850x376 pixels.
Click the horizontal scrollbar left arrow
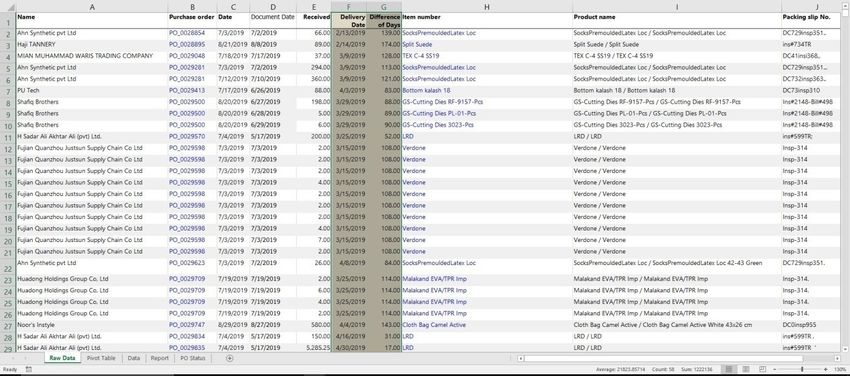tap(520, 358)
